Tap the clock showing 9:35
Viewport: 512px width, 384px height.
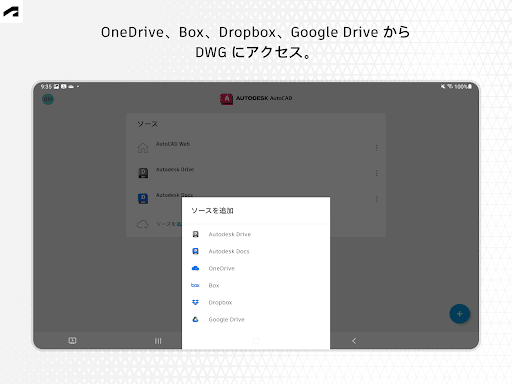coord(46,87)
